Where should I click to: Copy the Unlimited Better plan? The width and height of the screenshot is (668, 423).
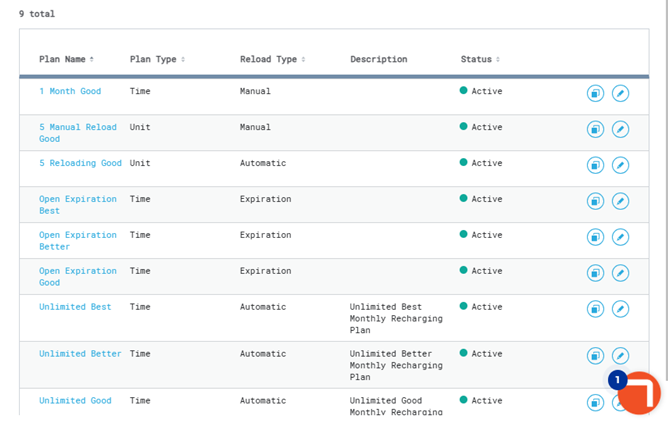(595, 355)
